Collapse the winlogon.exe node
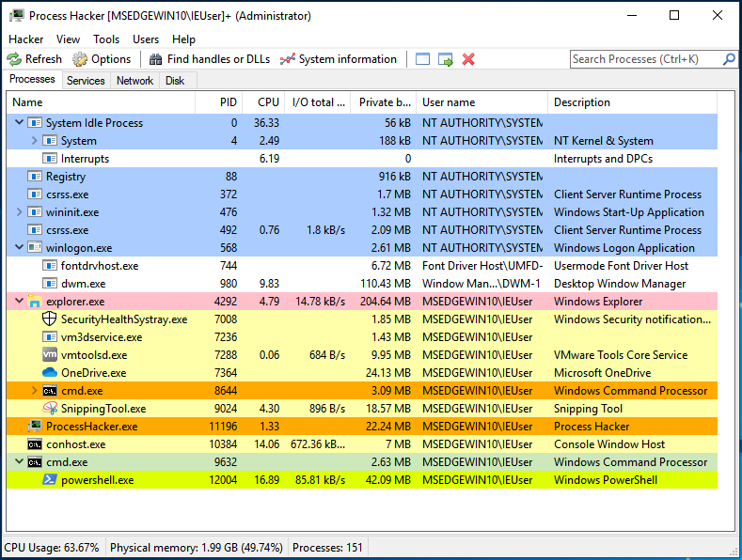This screenshot has height=560, width=742. 20,247
